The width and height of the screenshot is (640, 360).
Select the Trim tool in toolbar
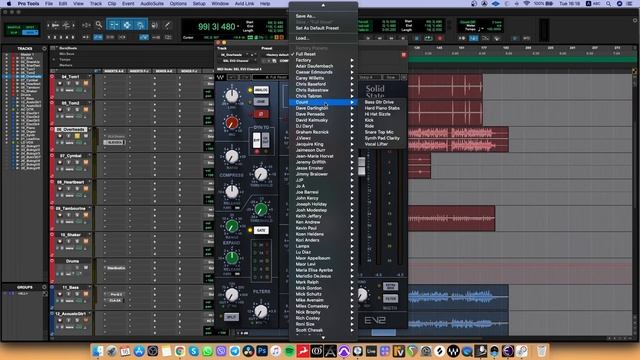pos(113,25)
